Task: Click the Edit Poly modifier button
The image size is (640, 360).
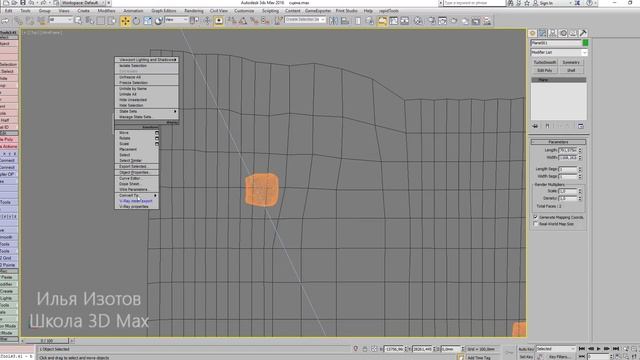Action: click(544, 70)
